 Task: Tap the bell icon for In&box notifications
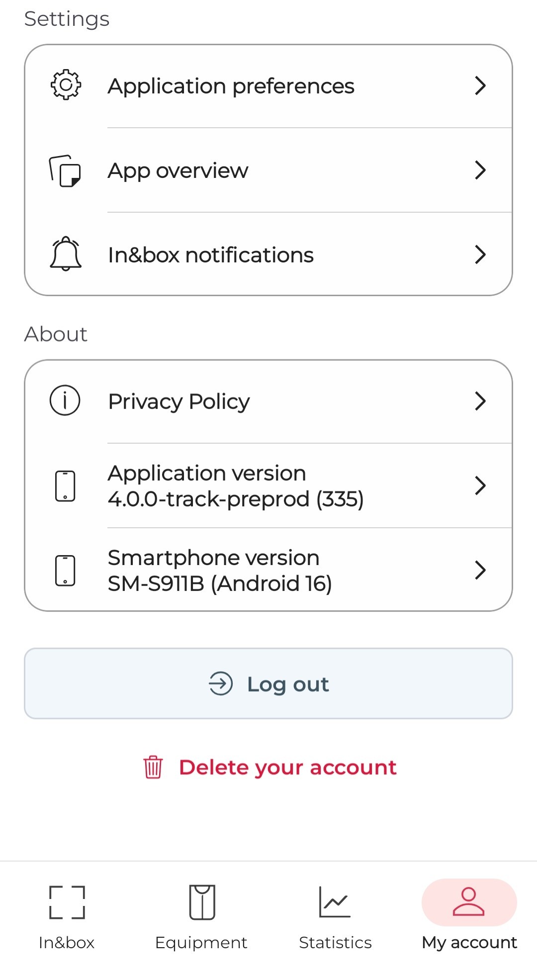tap(66, 254)
